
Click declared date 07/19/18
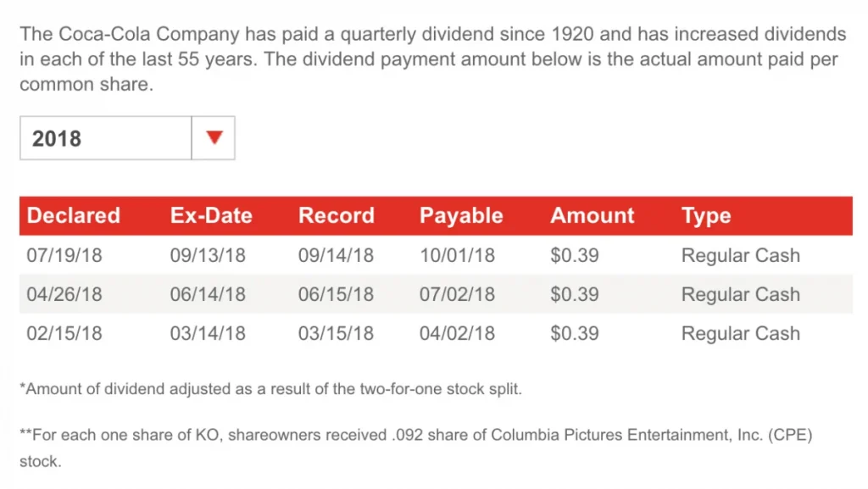click(64, 255)
